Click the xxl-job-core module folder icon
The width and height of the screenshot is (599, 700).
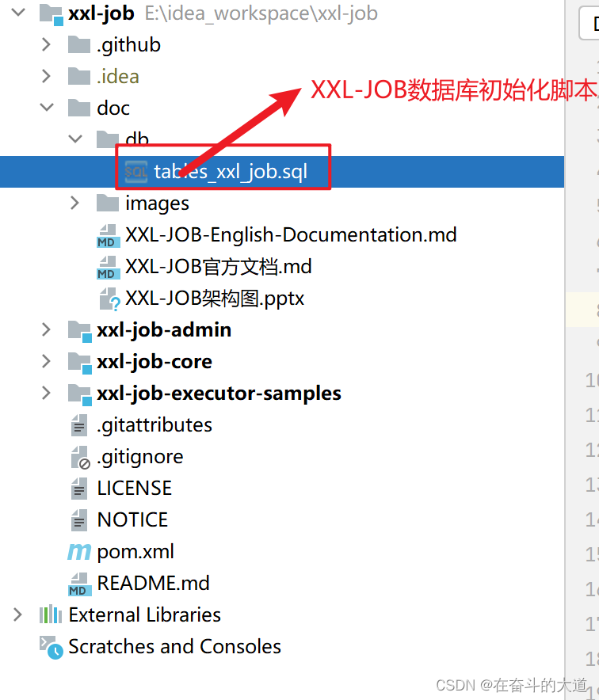(80, 363)
